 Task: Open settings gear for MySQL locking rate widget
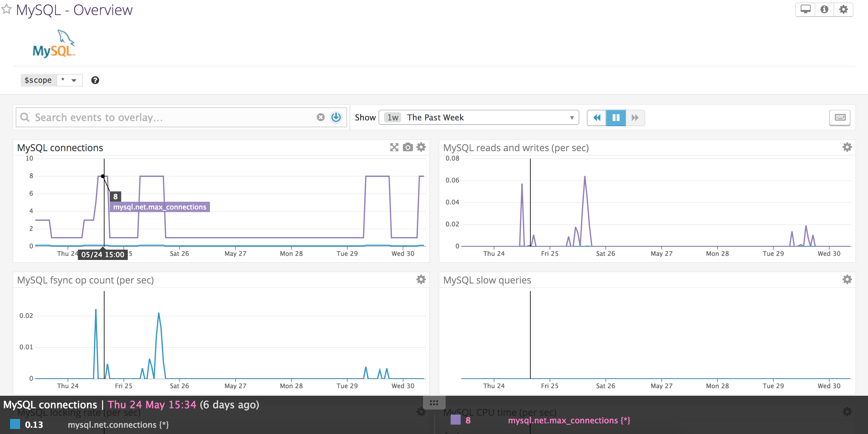421,412
